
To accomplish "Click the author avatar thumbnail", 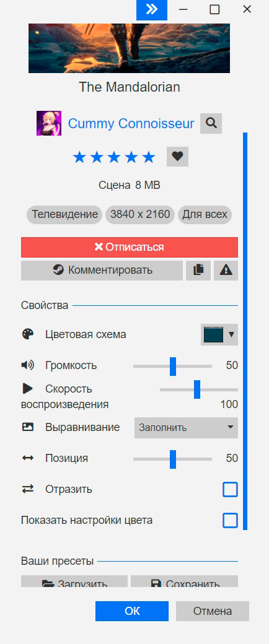I will 49,123.
